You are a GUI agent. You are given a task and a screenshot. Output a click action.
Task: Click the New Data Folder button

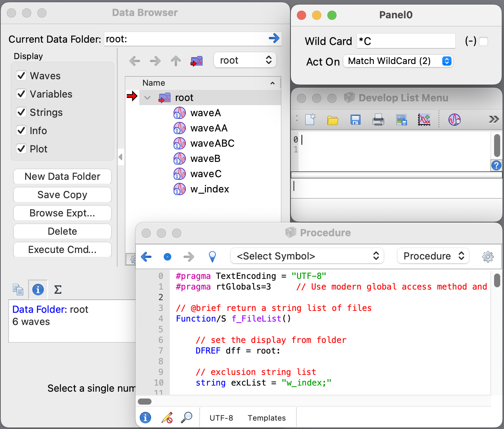[62, 176]
